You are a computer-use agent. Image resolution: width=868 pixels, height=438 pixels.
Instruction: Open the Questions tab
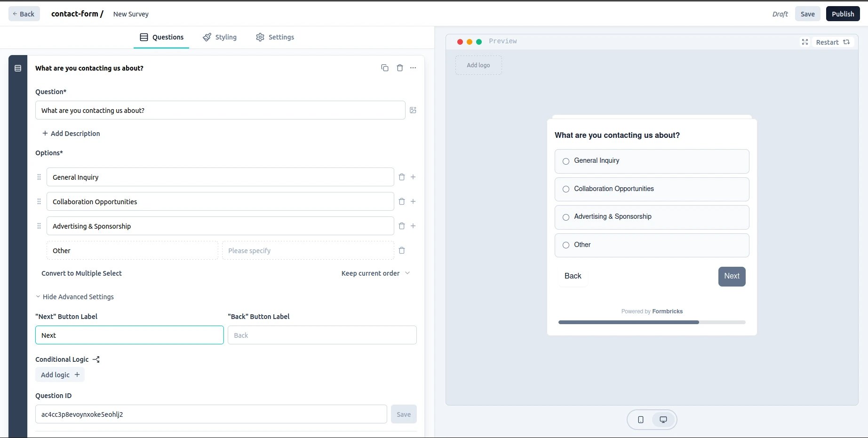click(161, 37)
